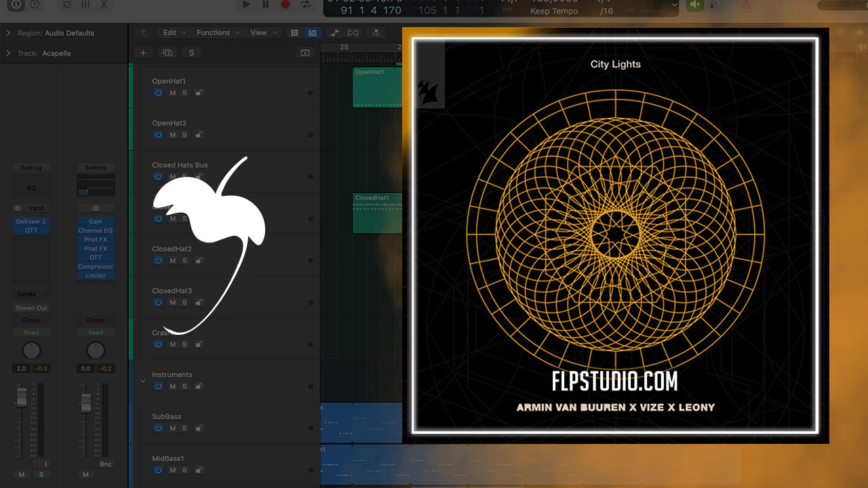Lock the ClosedHat3 track
This screenshot has height=488, width=868.
click(x=199, y=302)
